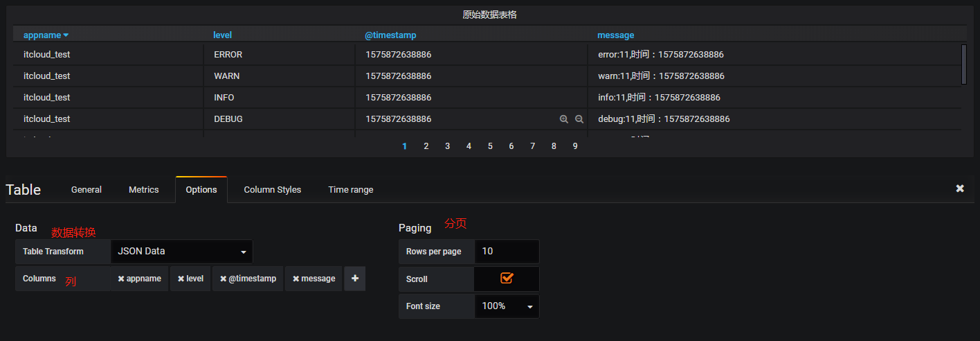Click the panel title 原始数据表格
Image resolution: width=980 pixels, height=341 pixels.
tap(489, 15)
